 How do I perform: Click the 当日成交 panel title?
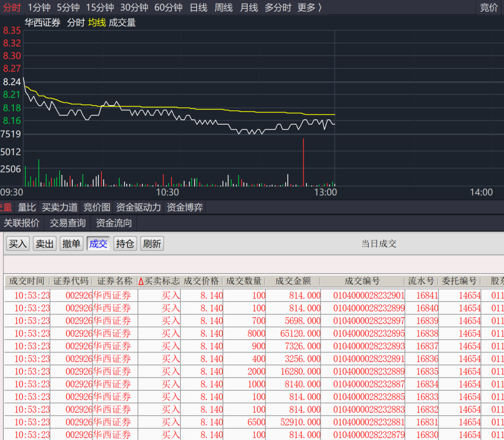click(x=379, y=243)
